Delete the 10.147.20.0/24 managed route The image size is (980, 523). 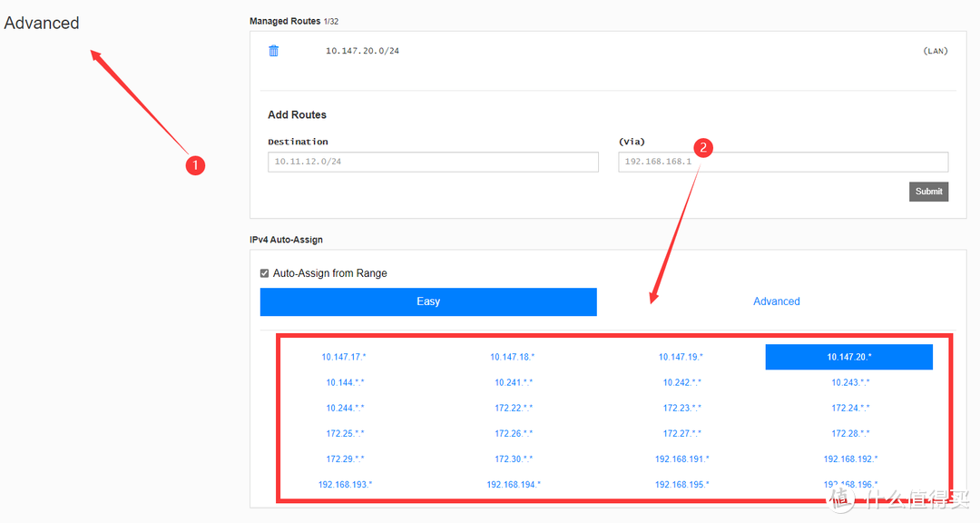pos(273,50)
